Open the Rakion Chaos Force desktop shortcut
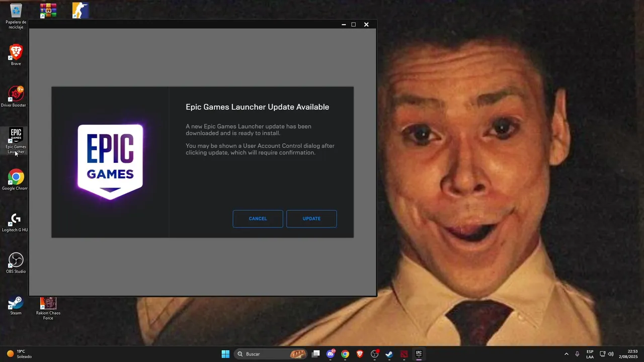Image resolution: width=644 pixels, height=362 pixels. pos(48,308)
